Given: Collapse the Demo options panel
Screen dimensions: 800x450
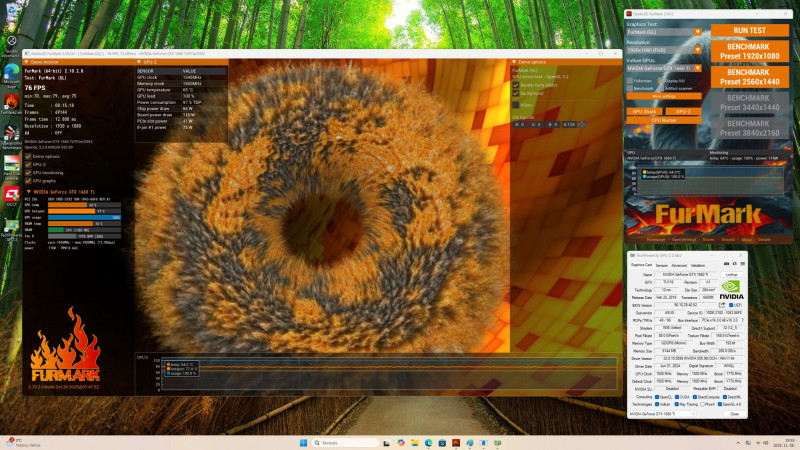Looking at the screenshot, I should [x=514, y=62].
